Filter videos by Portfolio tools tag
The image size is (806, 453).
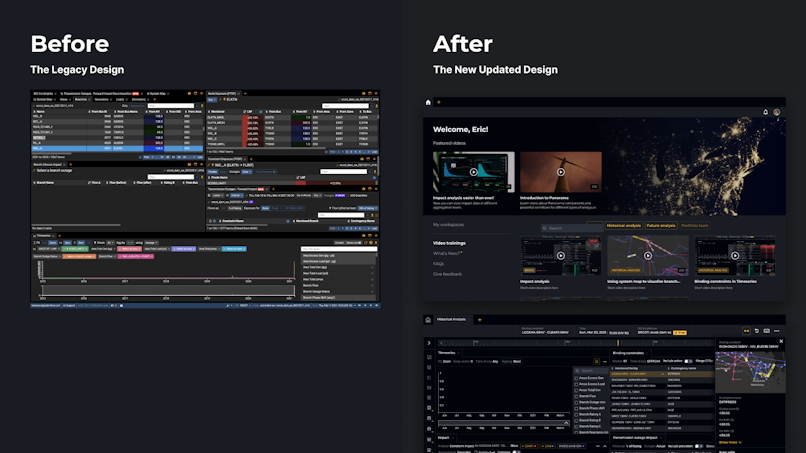pos(694,226)
